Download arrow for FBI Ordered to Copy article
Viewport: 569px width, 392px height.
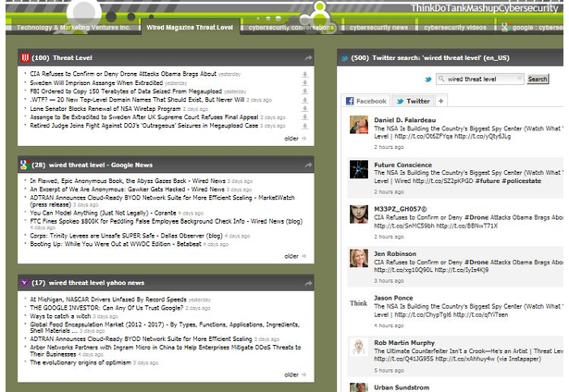(304, 92)
